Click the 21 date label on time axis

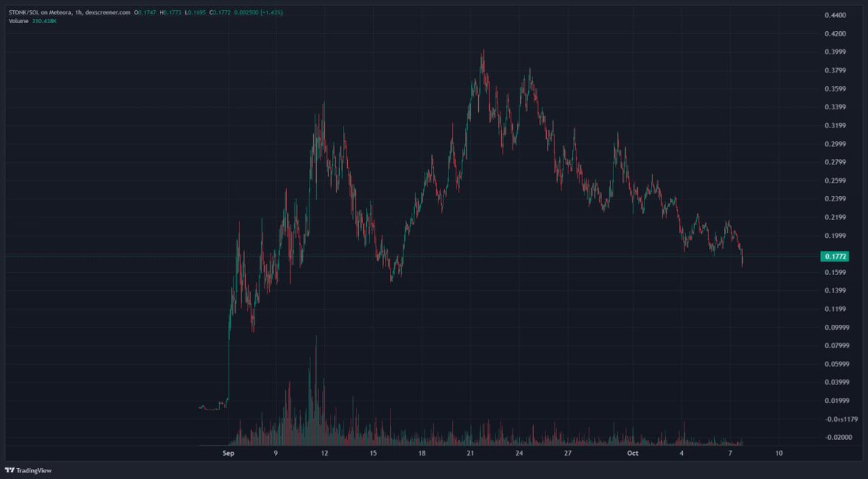[x=470, y=454]
